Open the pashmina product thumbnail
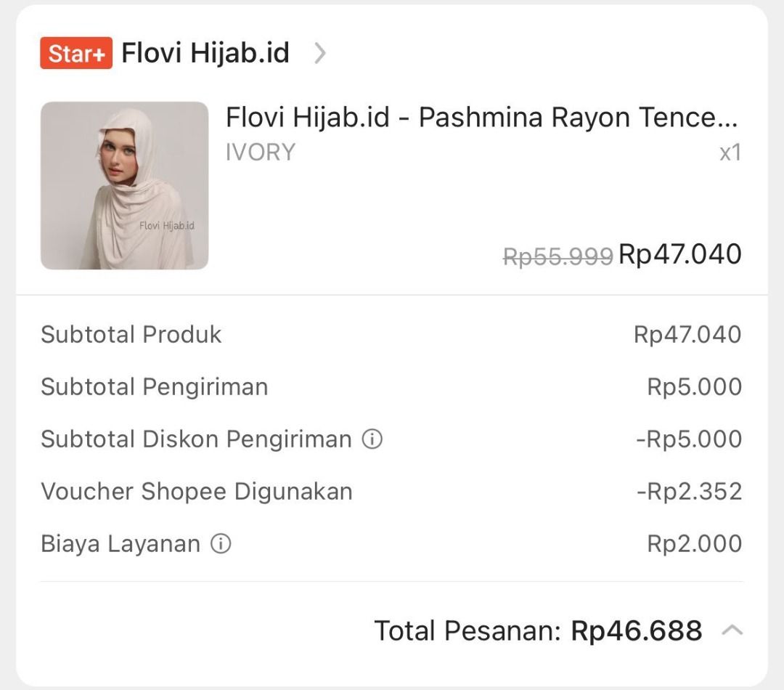The width and height of the screenshot is (784, 690). [x=124, y=185]
